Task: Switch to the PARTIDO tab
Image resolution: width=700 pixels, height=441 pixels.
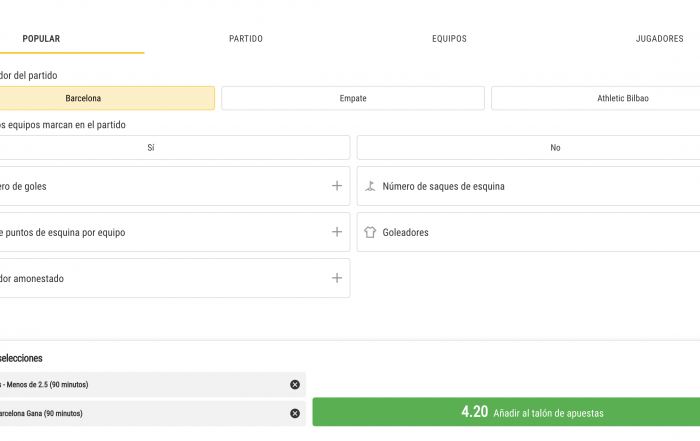Action: click(246, 39)
